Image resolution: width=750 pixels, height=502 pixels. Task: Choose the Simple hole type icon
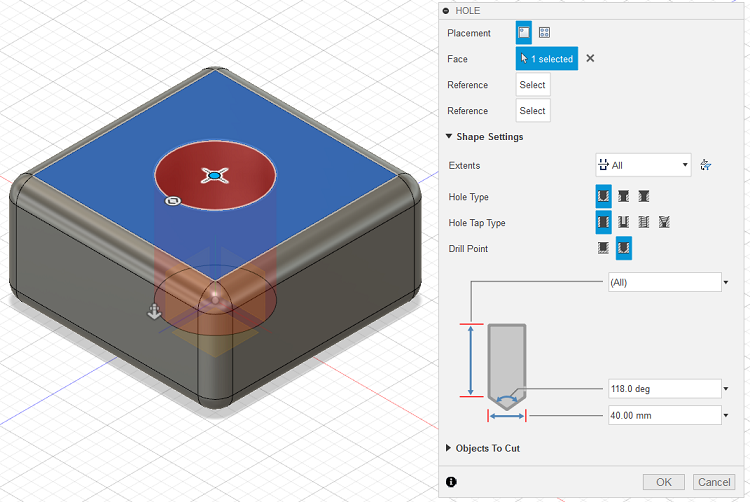click(603, 196)
